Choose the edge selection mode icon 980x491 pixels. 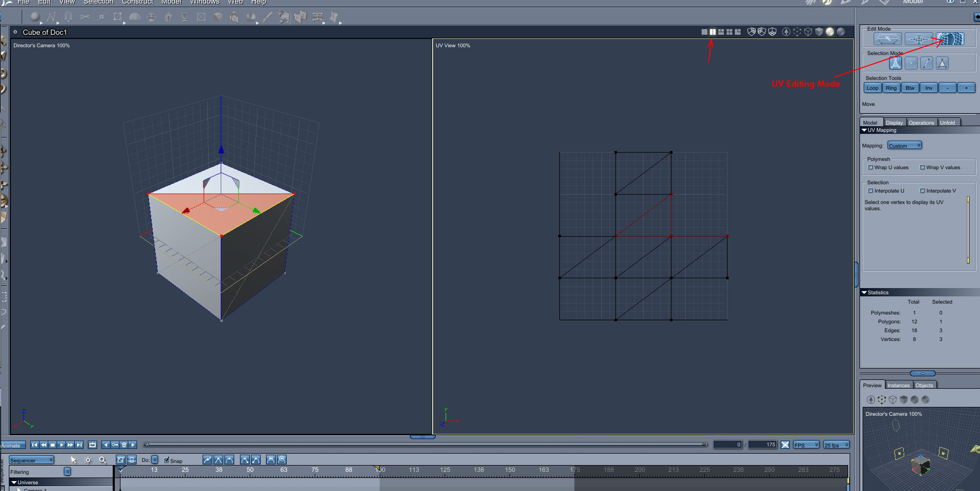pos(927,63)
